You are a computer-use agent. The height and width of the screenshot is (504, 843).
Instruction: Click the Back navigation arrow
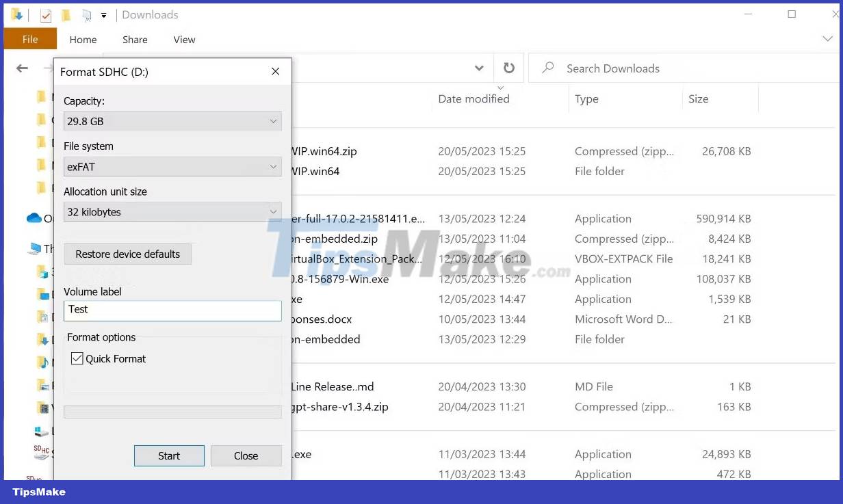coord(22,68)
